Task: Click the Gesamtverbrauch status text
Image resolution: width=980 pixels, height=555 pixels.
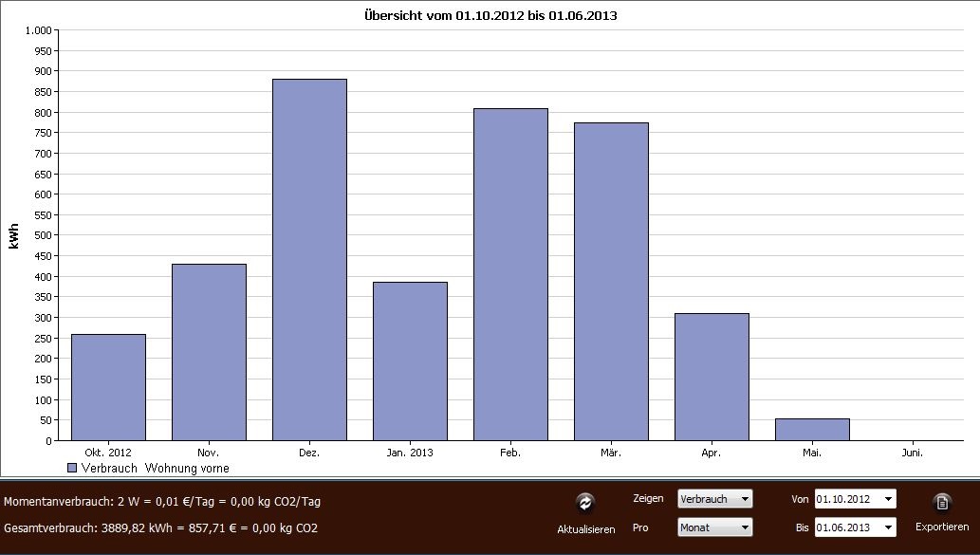Action: [159, 527]
